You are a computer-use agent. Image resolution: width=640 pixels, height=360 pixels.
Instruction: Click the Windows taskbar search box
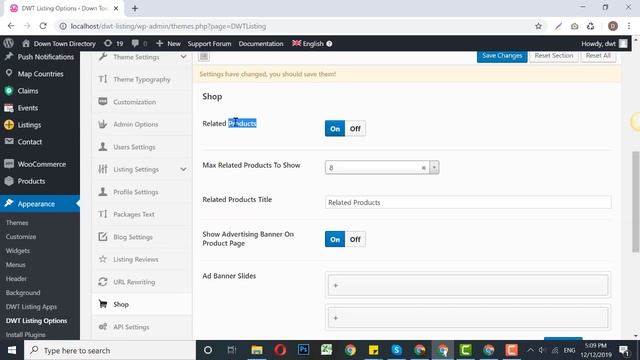point(110,350)
